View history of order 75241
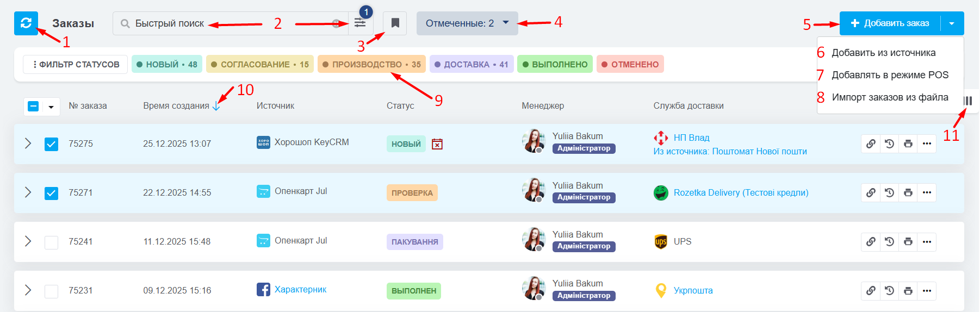The width and height of the screenshot is (980, 312). 889,241
